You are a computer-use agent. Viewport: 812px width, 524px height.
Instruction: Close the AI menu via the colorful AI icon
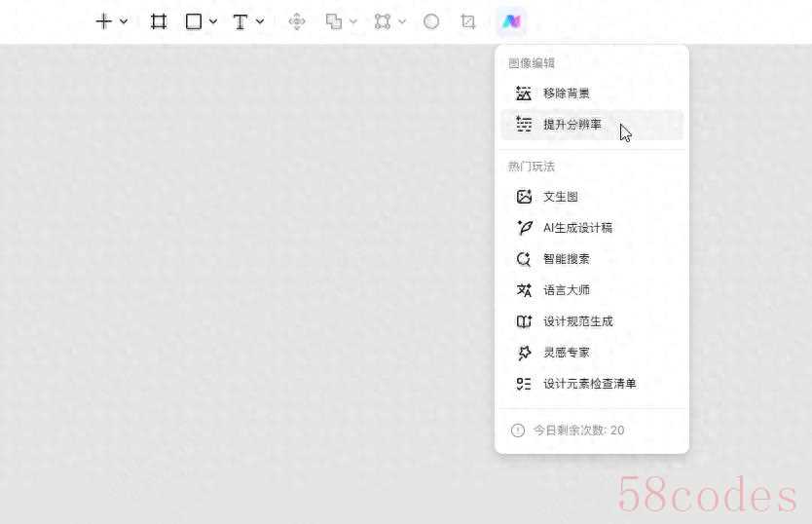510,21
